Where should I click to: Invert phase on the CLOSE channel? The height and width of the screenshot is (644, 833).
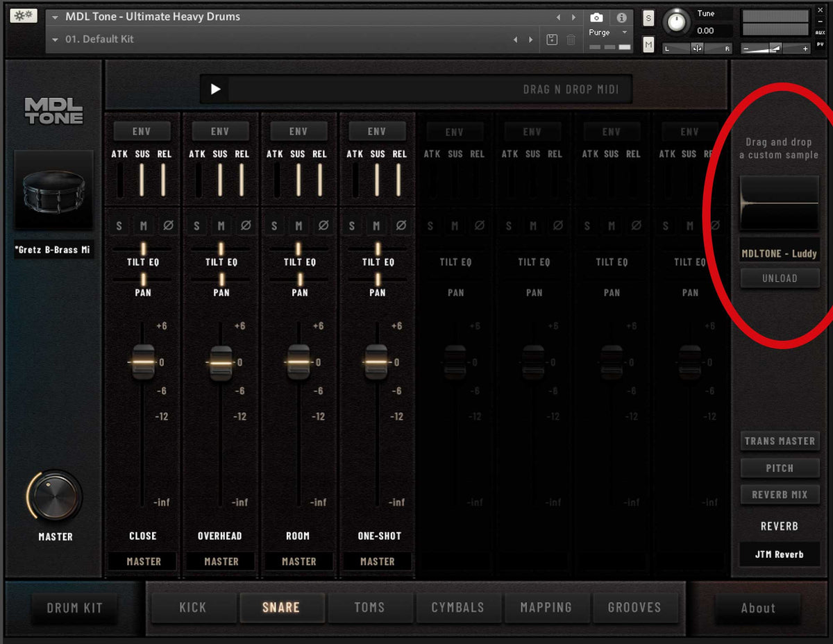pyautogui.click(x=168, y=226)
